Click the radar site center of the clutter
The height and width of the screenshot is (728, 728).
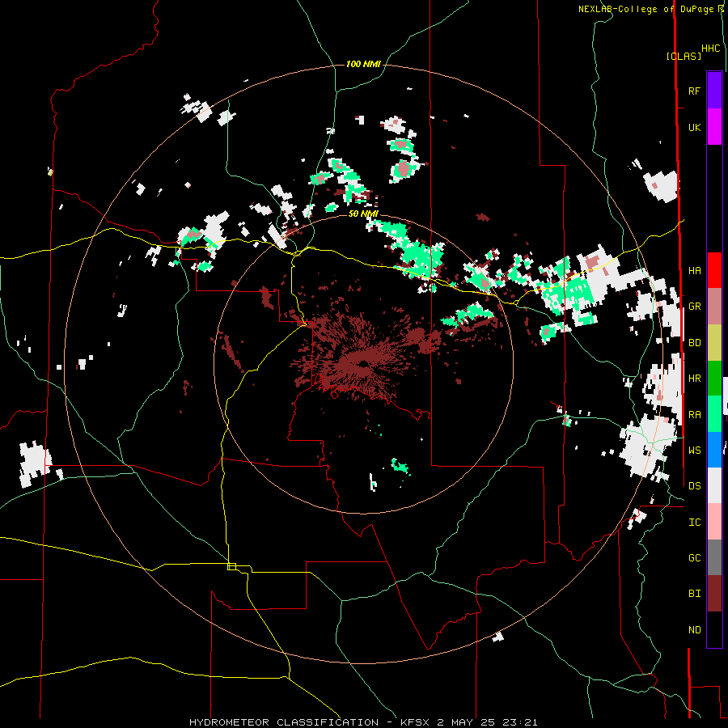click(x=363, y=363)
